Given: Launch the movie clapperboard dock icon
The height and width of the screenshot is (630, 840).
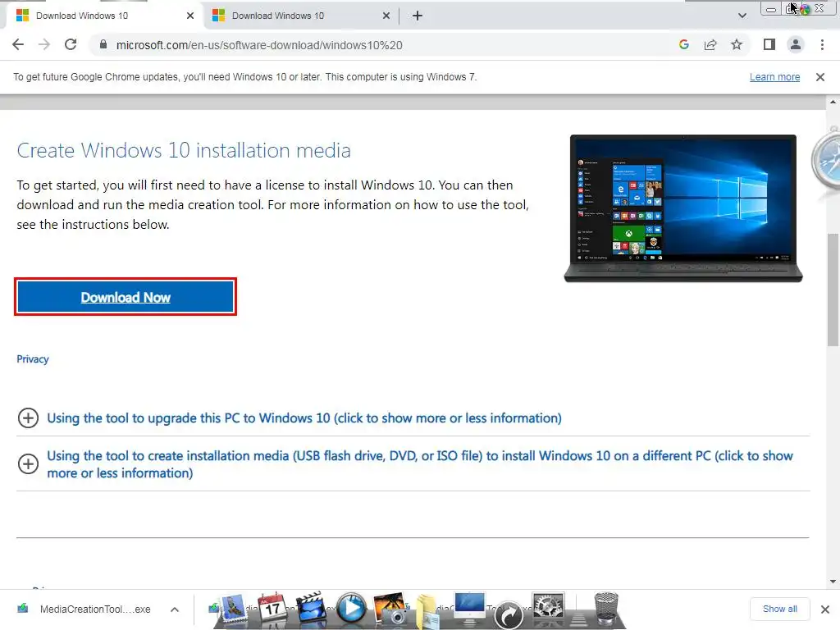Looking at the screenshot, I should [311, 608].
